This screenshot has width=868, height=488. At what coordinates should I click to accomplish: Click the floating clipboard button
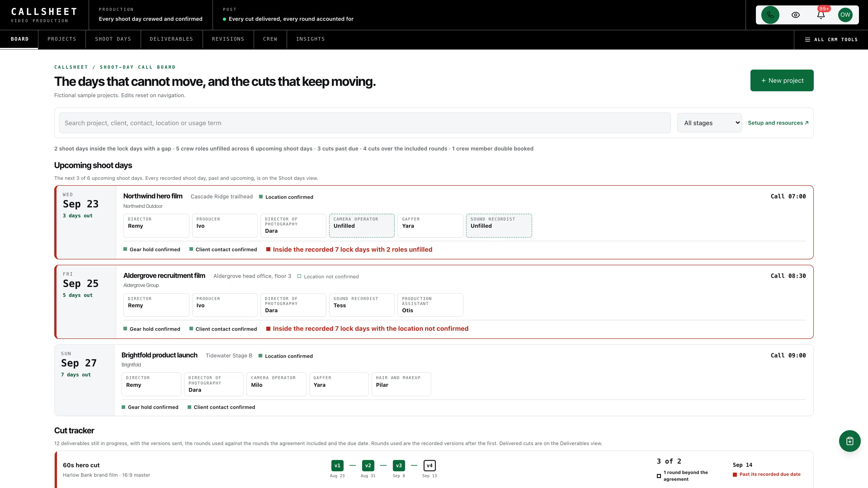pos(849,441)
